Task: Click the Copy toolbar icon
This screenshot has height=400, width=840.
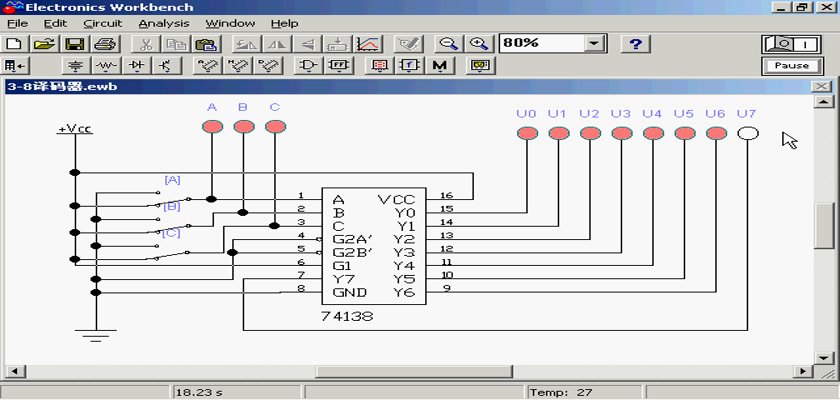Action: pyautogui.click(x=175, y=44)
